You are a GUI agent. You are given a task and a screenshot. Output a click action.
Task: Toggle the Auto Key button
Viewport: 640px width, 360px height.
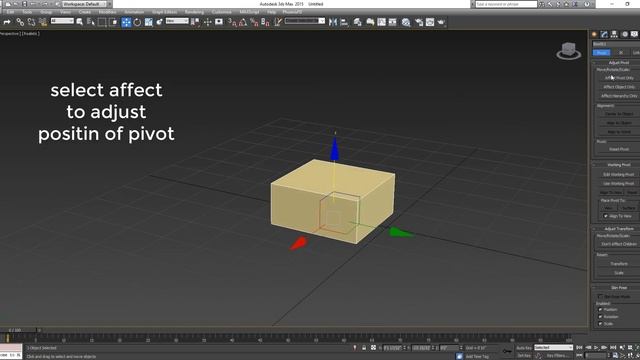point(524,348)
